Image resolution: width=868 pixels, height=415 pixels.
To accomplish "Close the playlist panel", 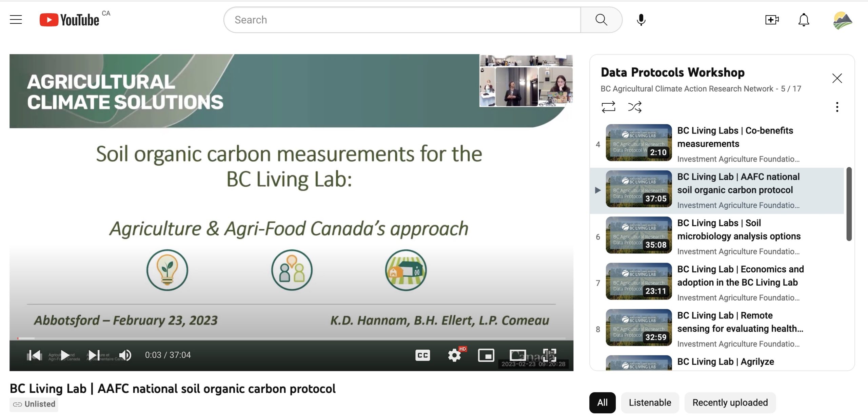I will click(x=837, y=78).
